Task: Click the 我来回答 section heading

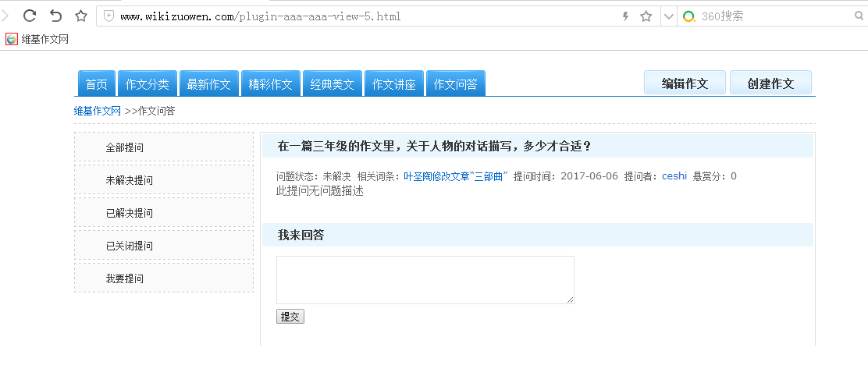Action: click(301, 235)
